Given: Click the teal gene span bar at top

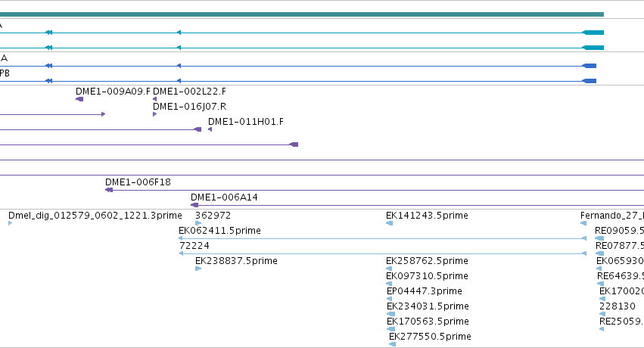Looking at the screenshot, I should click(x=302, y=14).
